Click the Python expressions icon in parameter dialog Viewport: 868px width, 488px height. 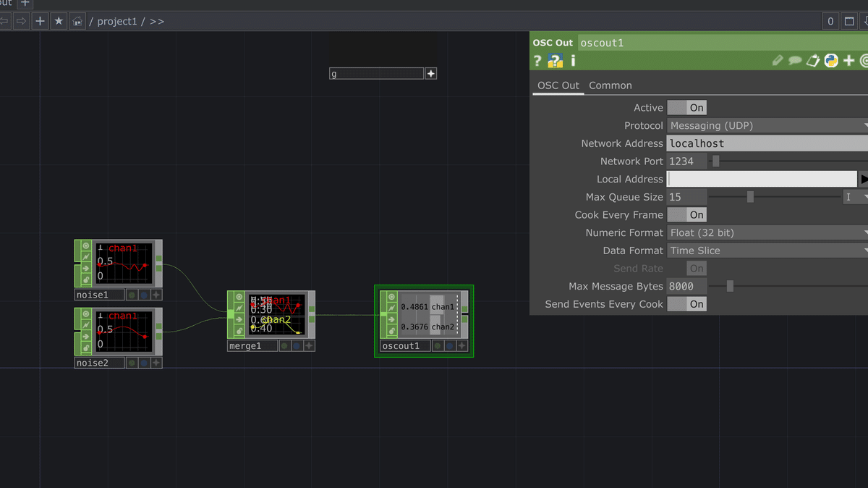point(830,61)
